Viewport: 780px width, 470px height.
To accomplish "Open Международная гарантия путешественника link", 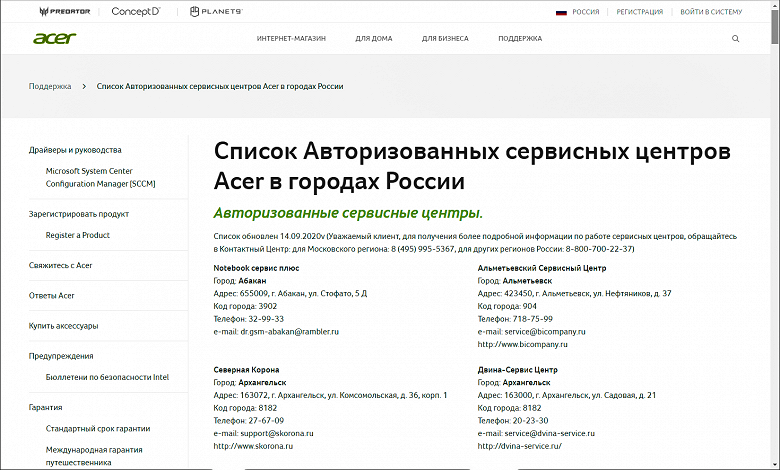I will tap(94, 456).
